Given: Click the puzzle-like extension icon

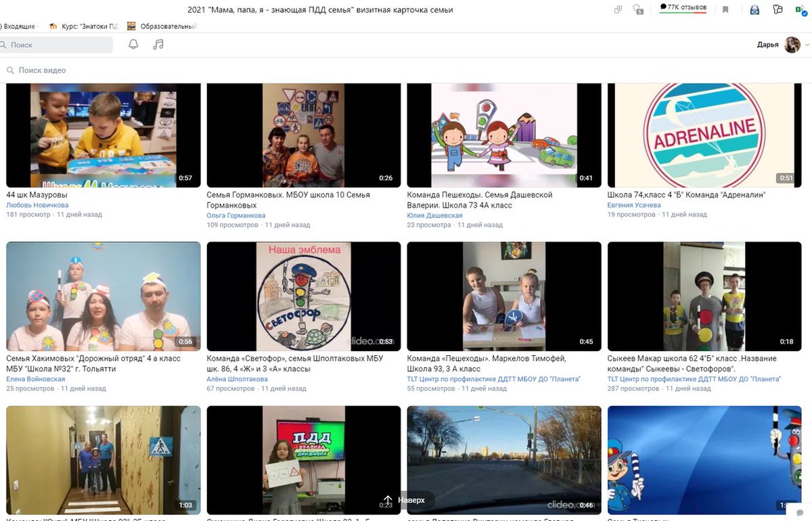Looking at the screenshot, I should pos(777,9).
